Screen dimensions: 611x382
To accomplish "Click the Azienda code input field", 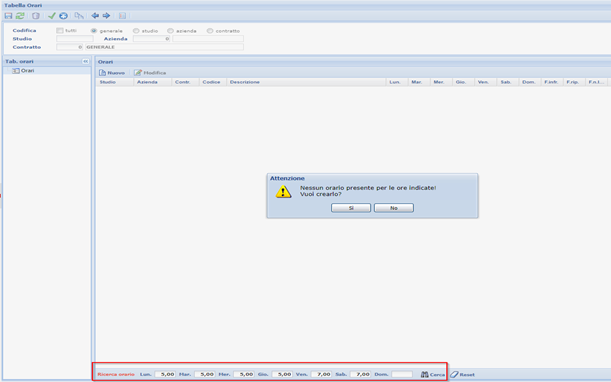I will 152,39.
